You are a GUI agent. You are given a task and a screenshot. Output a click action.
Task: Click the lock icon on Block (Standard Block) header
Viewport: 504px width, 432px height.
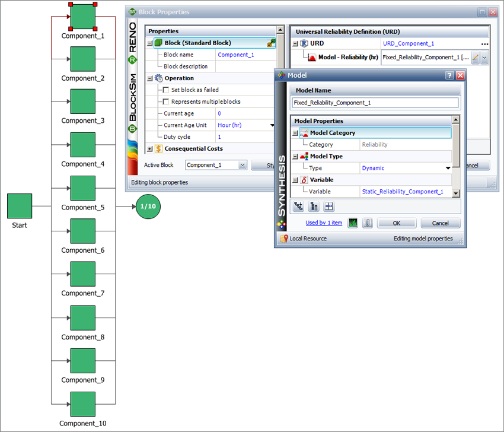270,43
